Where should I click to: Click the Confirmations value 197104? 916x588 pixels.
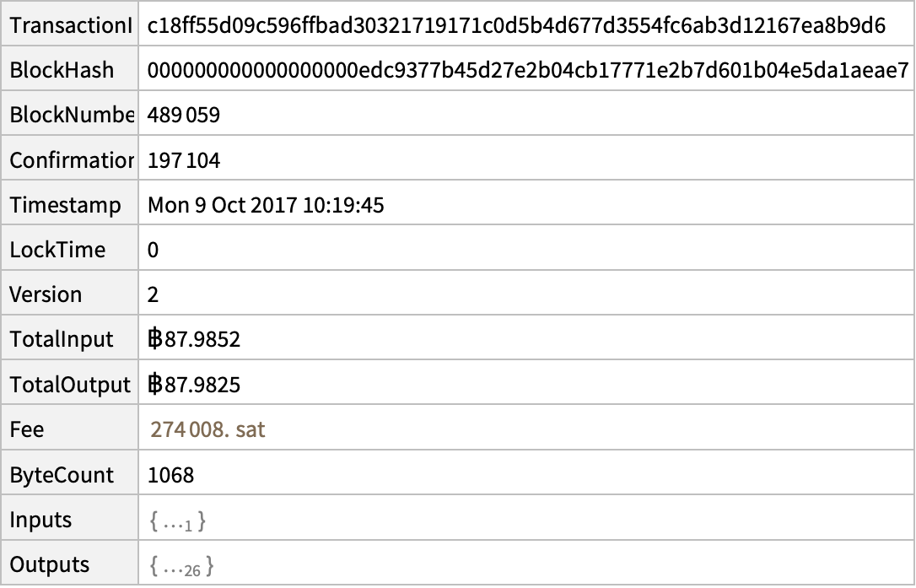tap(184, 160)
